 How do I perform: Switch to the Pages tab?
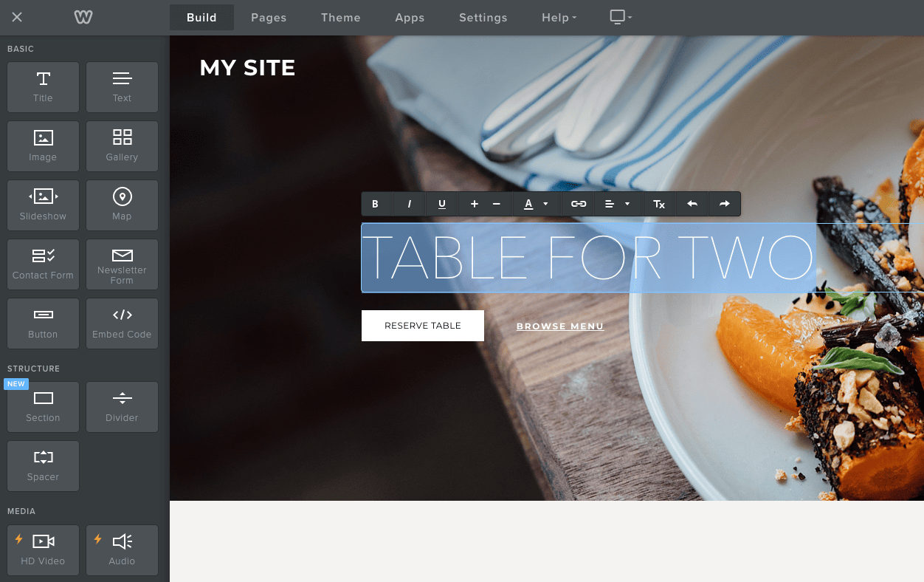[x=269, y=18]
